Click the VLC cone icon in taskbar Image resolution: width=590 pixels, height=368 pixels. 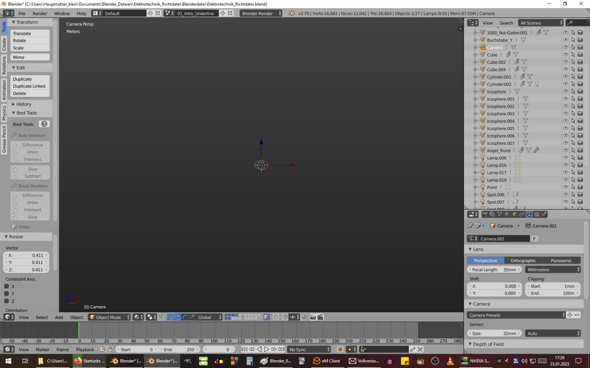click(450, 361)
